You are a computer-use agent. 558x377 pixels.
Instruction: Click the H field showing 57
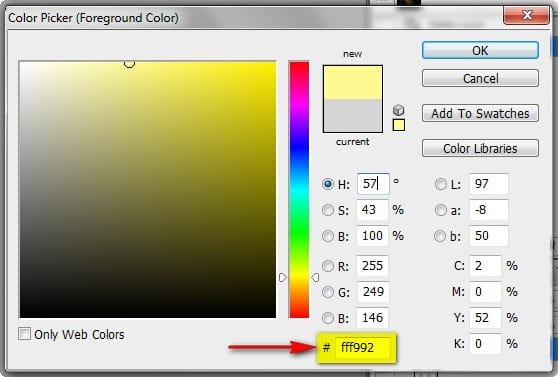coord(373,184)
